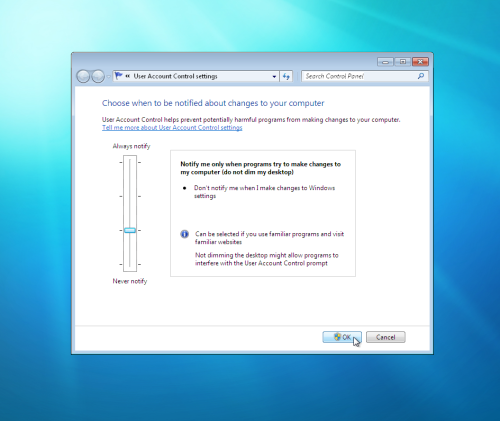
Task: Maximize the window
Action: pos(403,62)
